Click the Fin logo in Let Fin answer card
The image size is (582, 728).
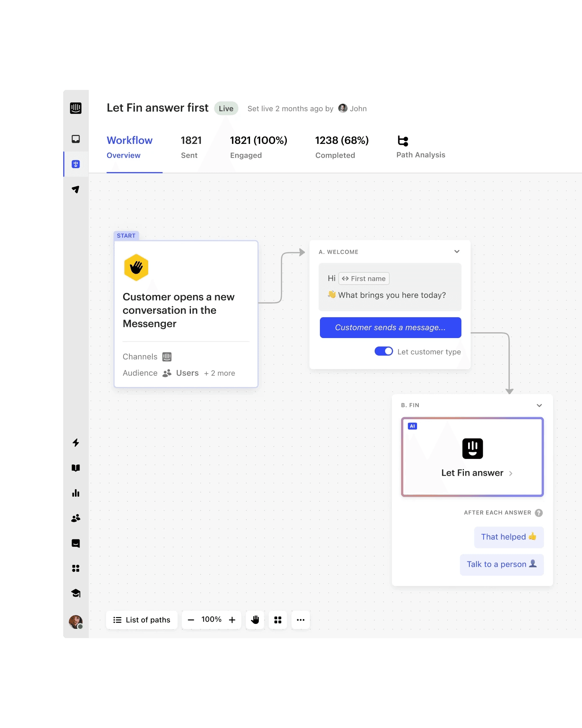pos(473,449)
